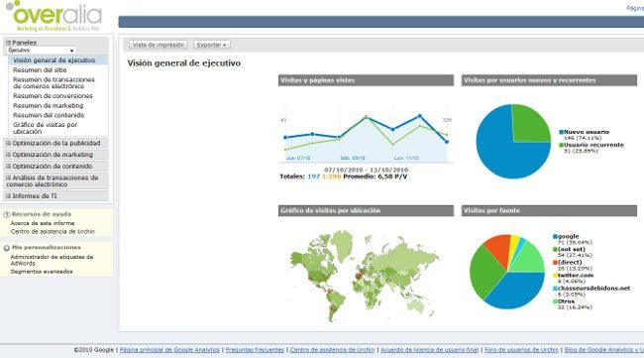The image size is (644, 358).
Task: Click the Usuario recurrente green legend swatch
Action: tap(561, 145)
